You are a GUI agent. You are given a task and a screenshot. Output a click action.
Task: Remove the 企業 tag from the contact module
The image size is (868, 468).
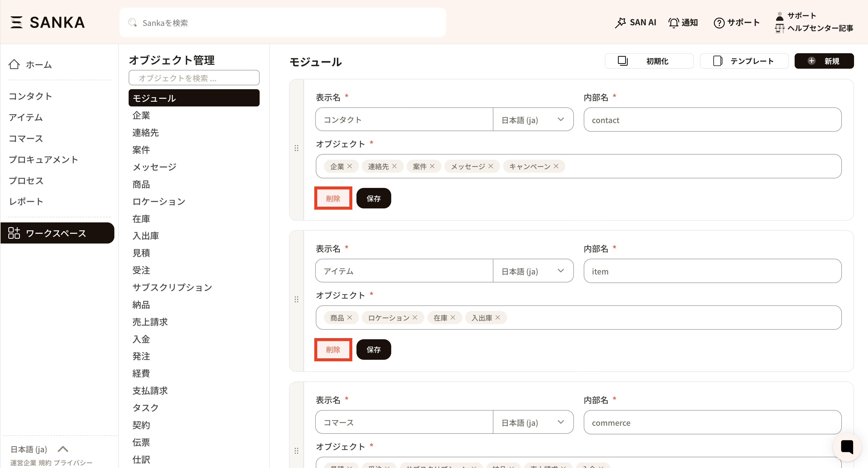click(349, 166)
